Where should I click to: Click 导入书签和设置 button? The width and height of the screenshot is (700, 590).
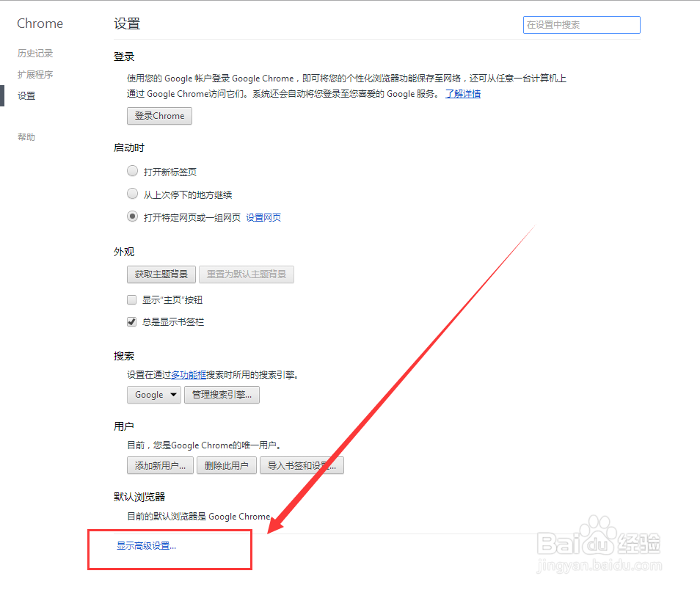click(302, 465)
